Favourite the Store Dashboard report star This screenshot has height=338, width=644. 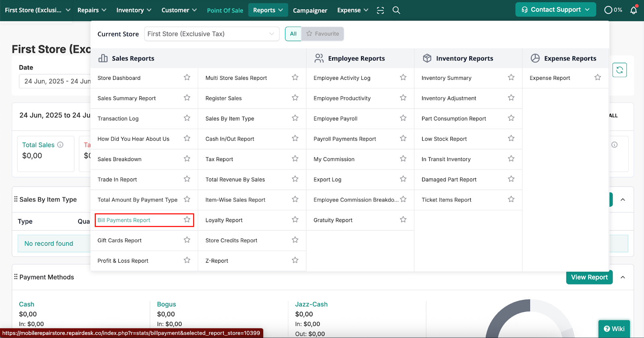click(x=187, y=77)
